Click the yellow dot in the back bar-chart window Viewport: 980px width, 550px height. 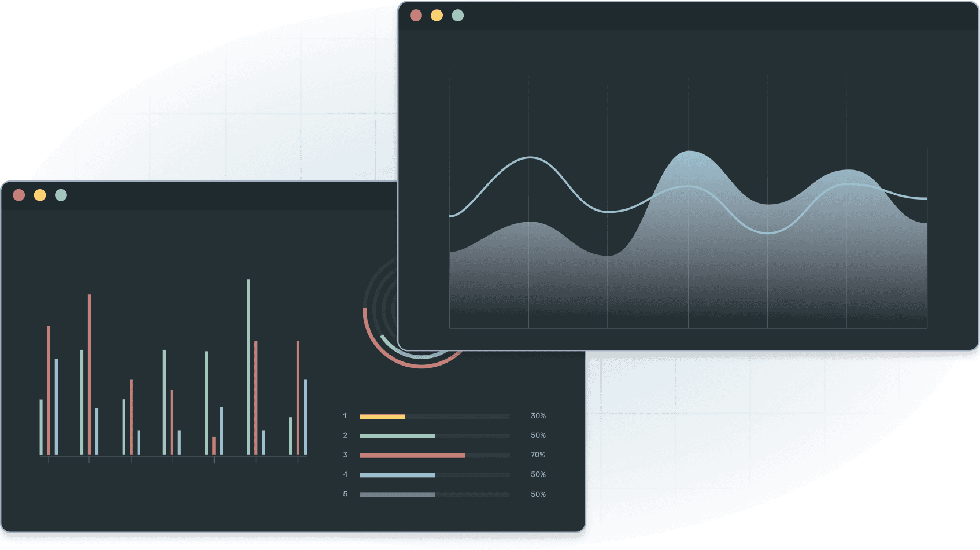tap(40, 195)
